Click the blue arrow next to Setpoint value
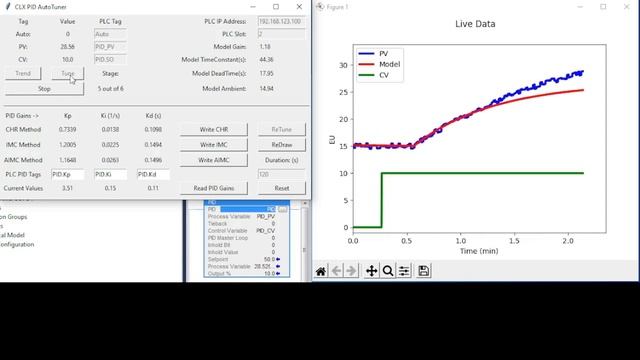Screen dimensions: 640x360 point(278,259)
